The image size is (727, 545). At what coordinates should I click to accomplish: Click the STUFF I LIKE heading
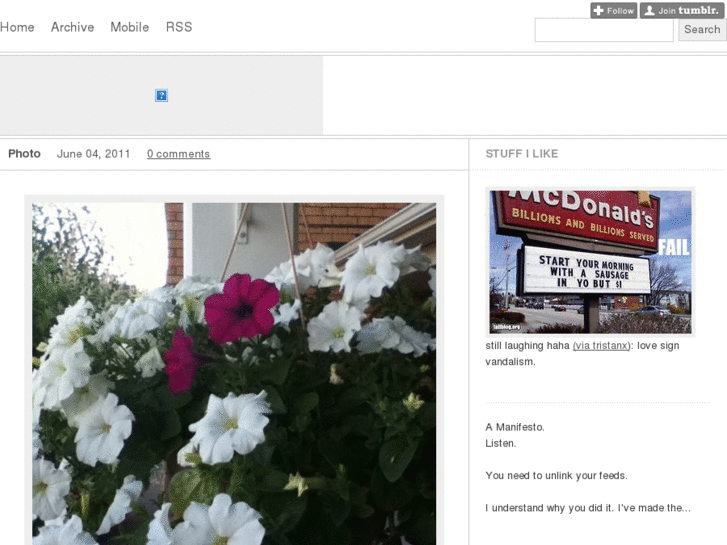tap(522, 154)
